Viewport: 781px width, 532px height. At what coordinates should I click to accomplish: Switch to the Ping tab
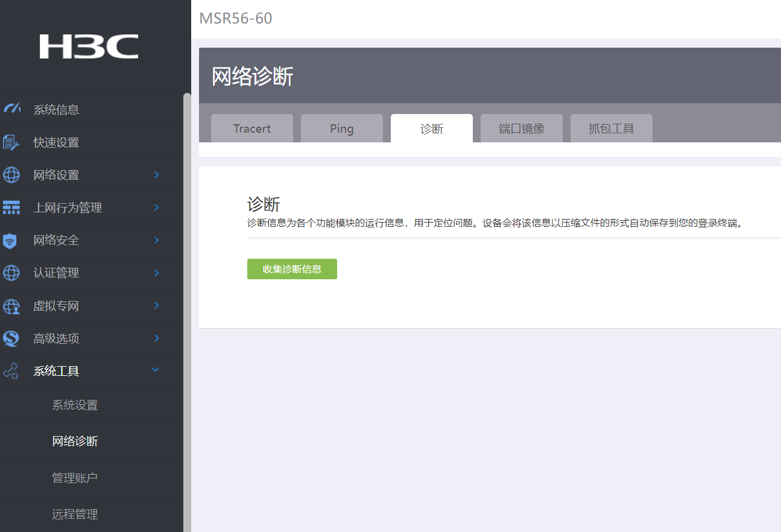(x=342, y=128)
